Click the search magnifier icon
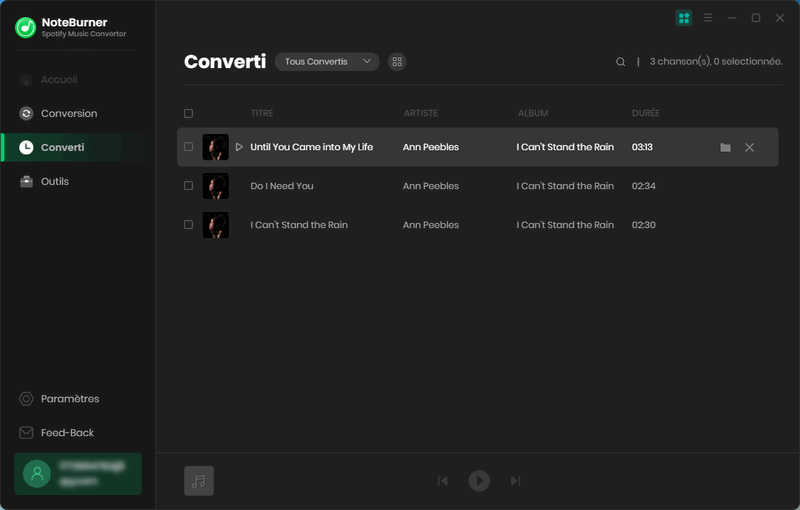This screenshot has width=800, height=510. [x=621, y=62]
